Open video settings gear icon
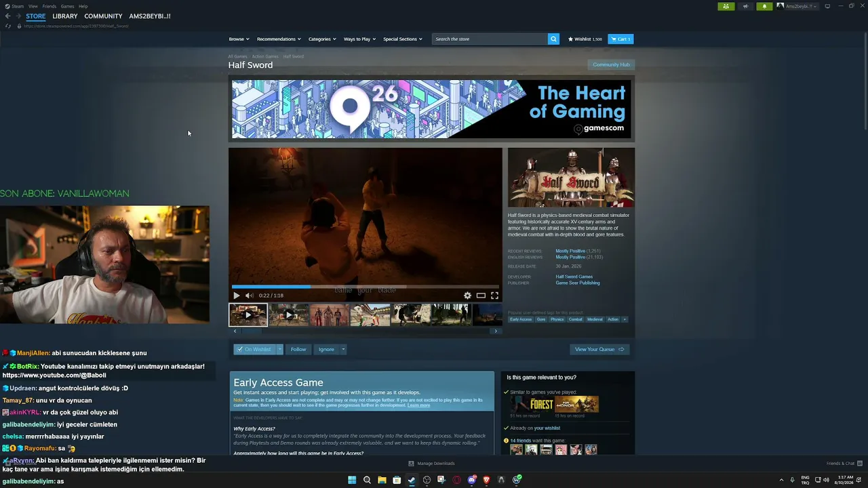This screenshot has width=868, height=488. (x=467, y=296)
